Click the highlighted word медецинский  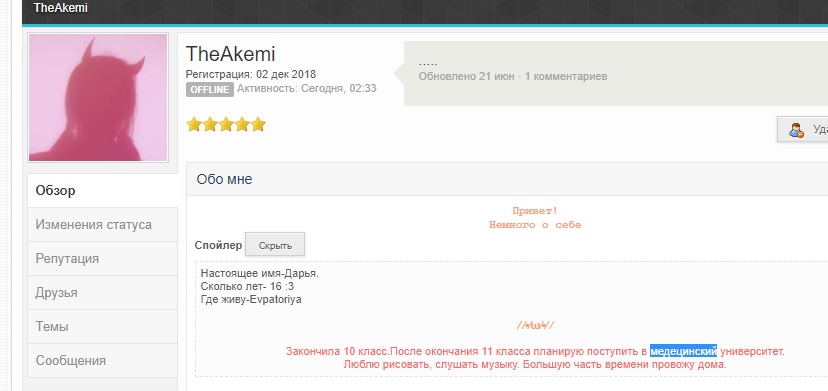[683, 351]
